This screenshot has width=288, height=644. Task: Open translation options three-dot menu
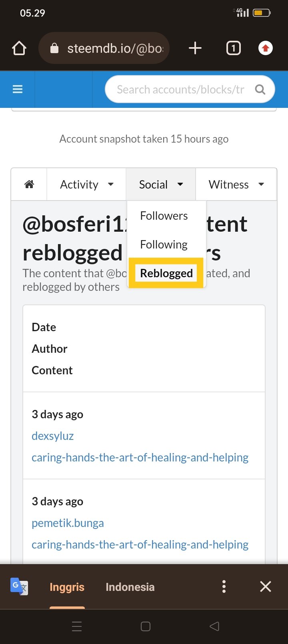coord(224,586)
